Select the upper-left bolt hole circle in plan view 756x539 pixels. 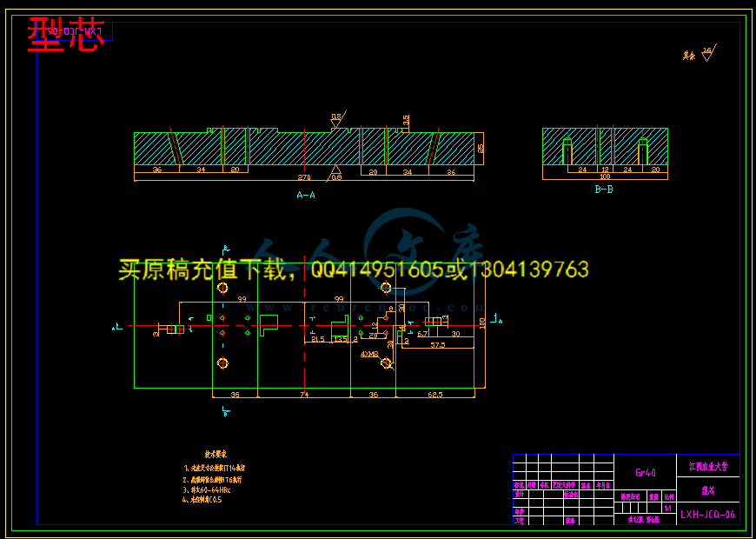pos(222,288)
